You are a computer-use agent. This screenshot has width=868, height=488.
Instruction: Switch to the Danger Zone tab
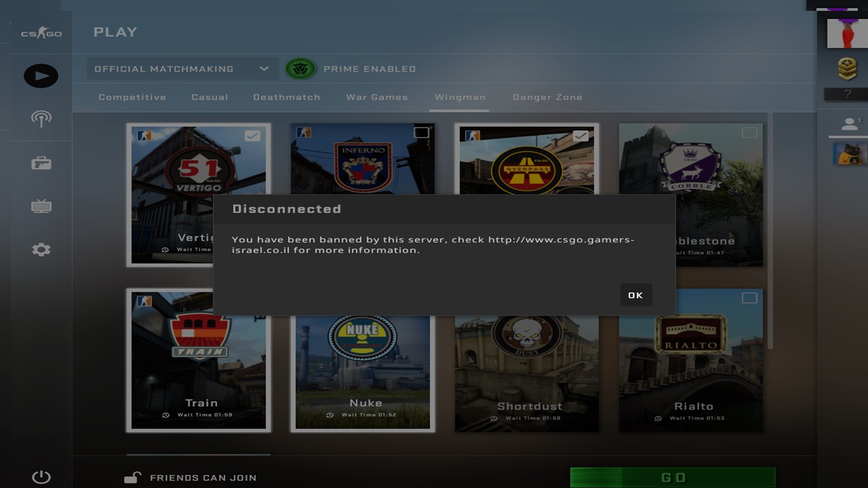(547, 97)
